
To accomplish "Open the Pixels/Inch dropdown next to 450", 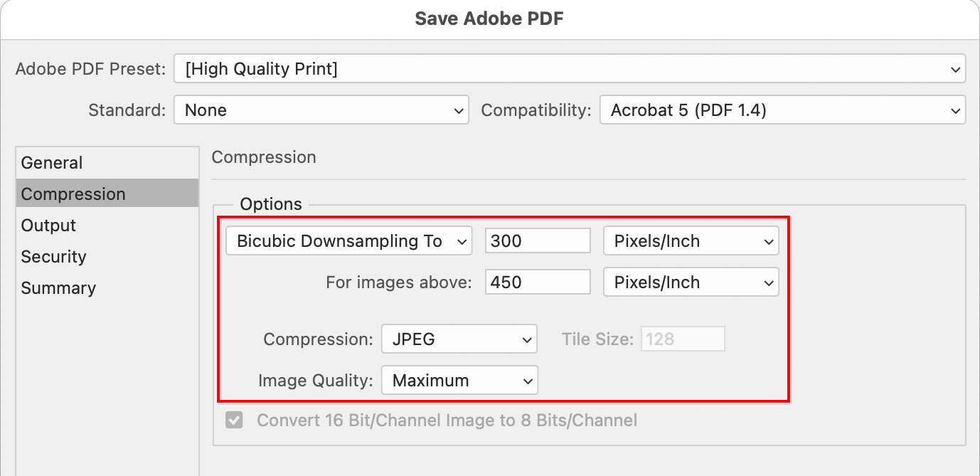I will point(690,282).
